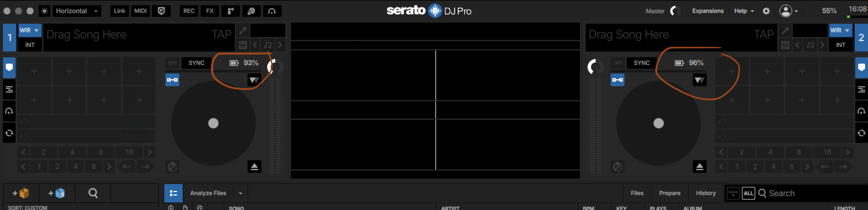Click the Link button
Image resolution: width=868 pixels, height=210 pixels.
click(x=119, y=11)
